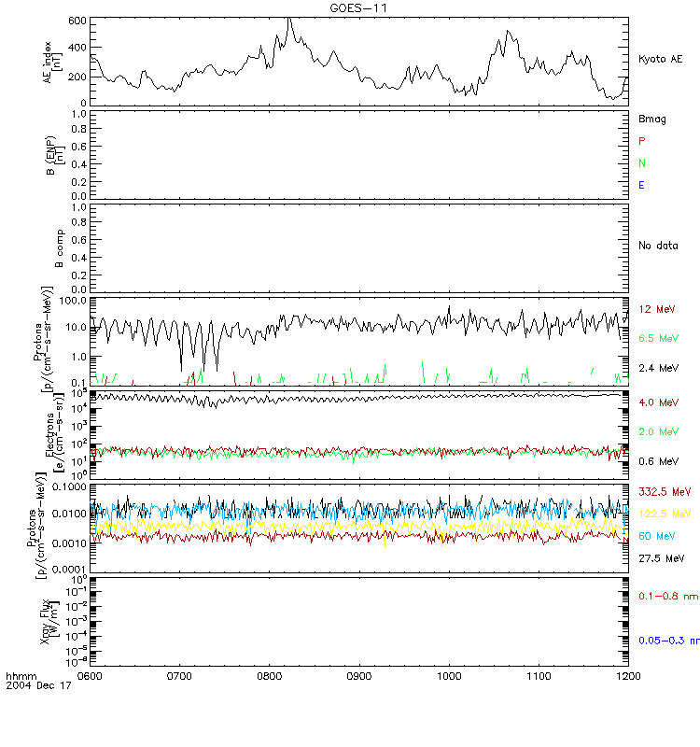700x747 pixels.
Task: Select the 12 MeV proton legend
Action: coord(657,310)
